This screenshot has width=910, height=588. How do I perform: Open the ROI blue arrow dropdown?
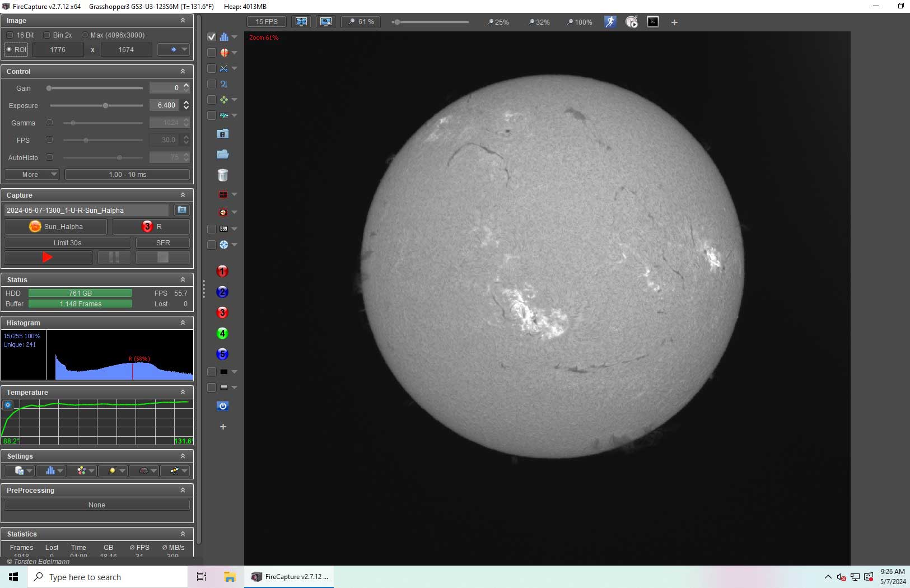(174, 50)
